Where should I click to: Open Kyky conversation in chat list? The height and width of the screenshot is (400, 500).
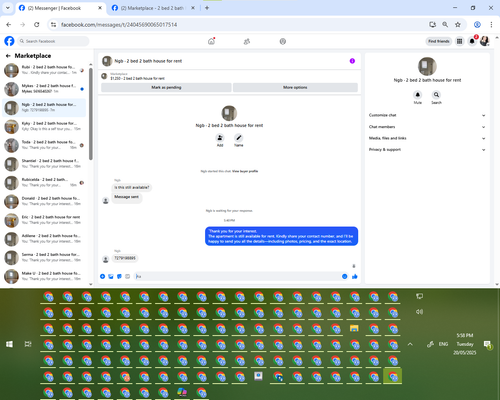[45, 126]
